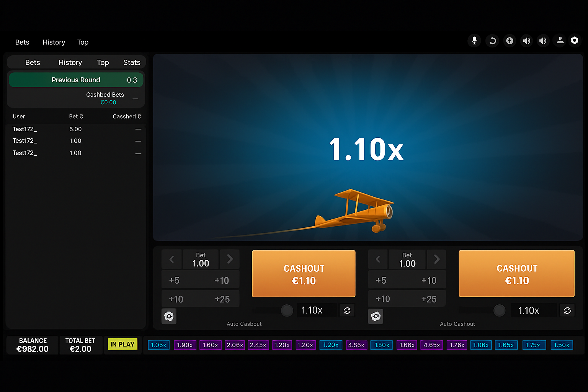
Task: Open Bets in the top navigation
Action: coord(22,42)
